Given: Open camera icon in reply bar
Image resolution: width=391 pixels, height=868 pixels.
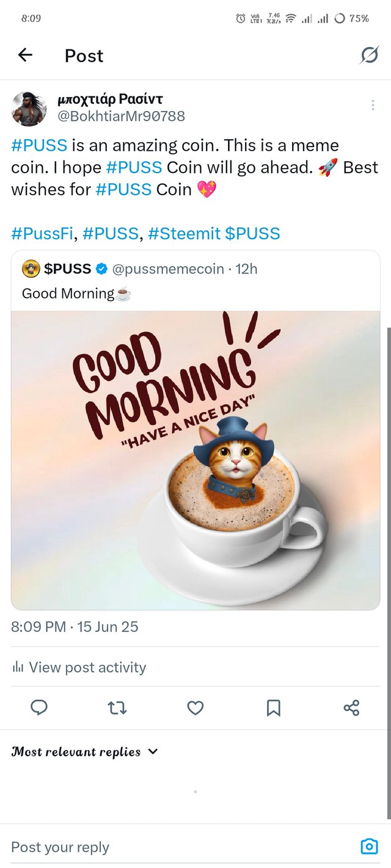Looking at the screenshot, I should 369,847.
